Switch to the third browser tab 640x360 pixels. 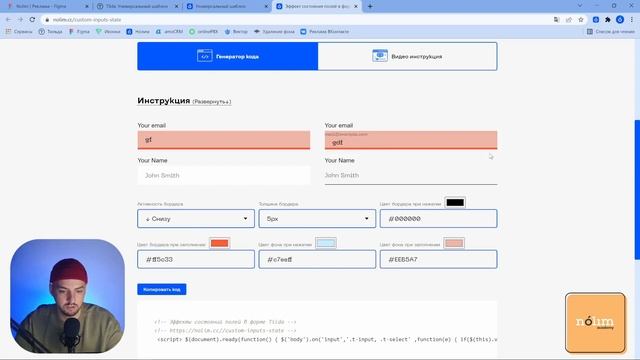click(227, 7)
